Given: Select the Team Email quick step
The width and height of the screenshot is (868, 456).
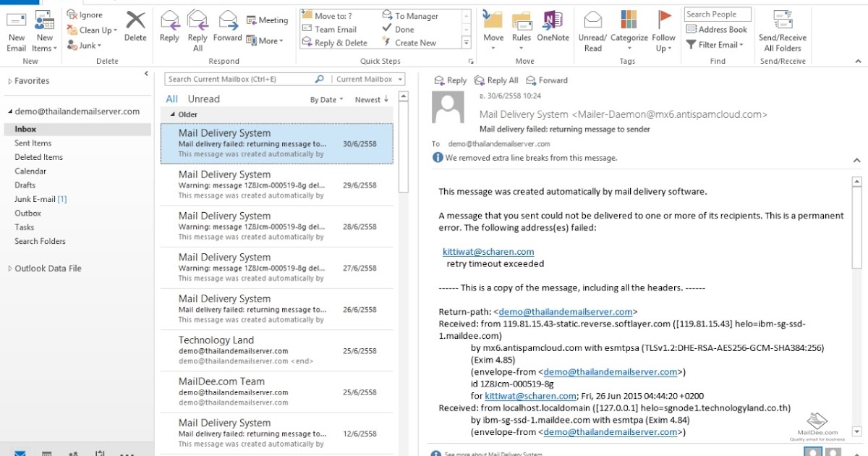Looking at the screenshot, I should [x=329, y=30].
